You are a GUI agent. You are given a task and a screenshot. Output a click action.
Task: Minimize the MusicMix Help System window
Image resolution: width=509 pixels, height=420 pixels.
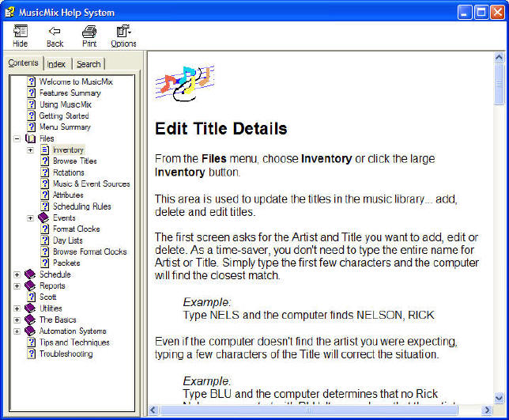(x=465, y=13)
